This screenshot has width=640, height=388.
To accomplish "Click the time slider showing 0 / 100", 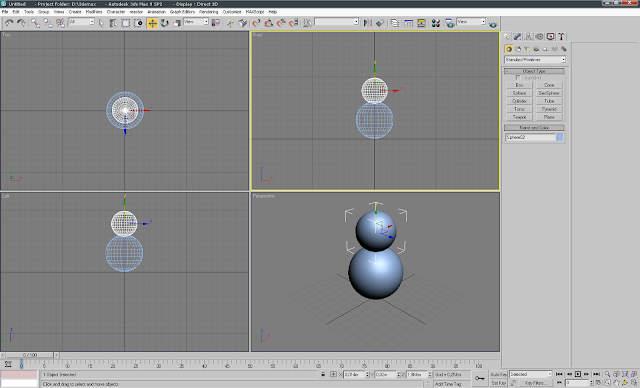I will [30, 355].
